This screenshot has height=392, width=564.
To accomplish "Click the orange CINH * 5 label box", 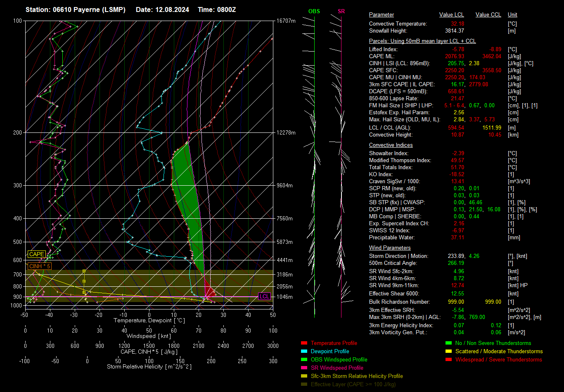I will pos(40,266).
